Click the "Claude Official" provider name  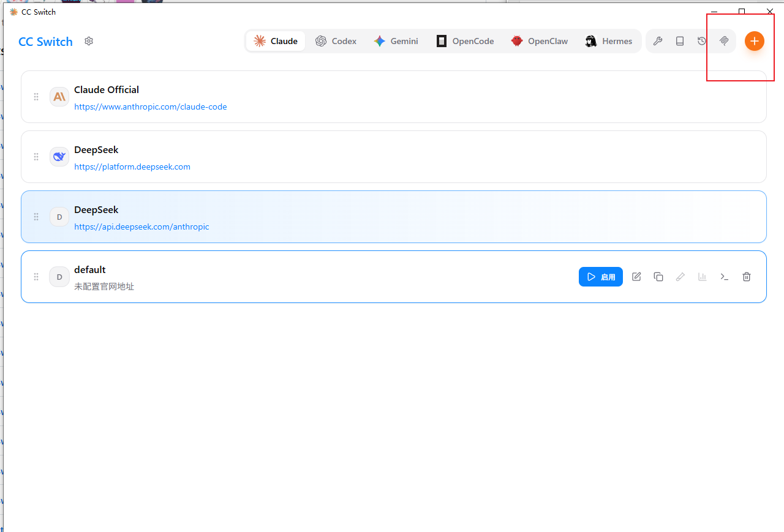coord(107,89)
